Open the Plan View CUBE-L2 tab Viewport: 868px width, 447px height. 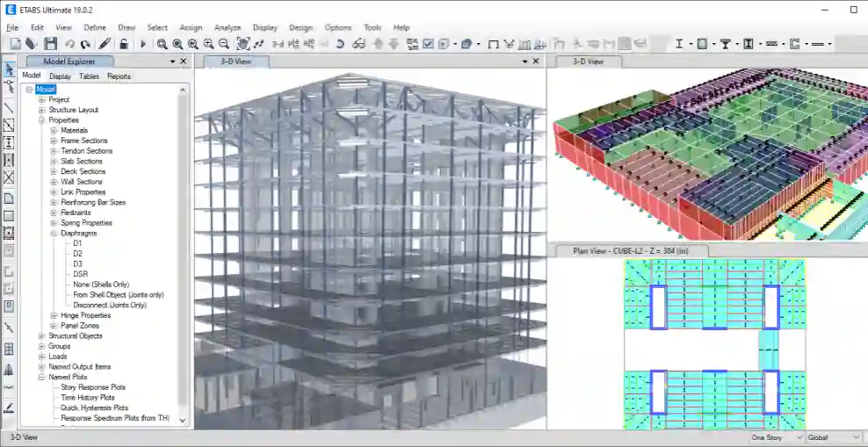[x=627, y=251]
